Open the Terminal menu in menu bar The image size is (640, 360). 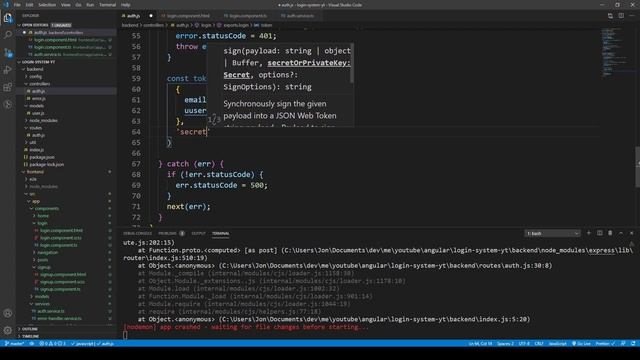[x=108, y=5]
